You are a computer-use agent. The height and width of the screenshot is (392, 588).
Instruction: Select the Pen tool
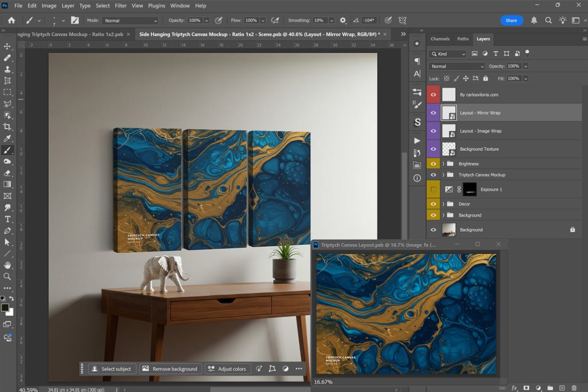coord(7,231)
